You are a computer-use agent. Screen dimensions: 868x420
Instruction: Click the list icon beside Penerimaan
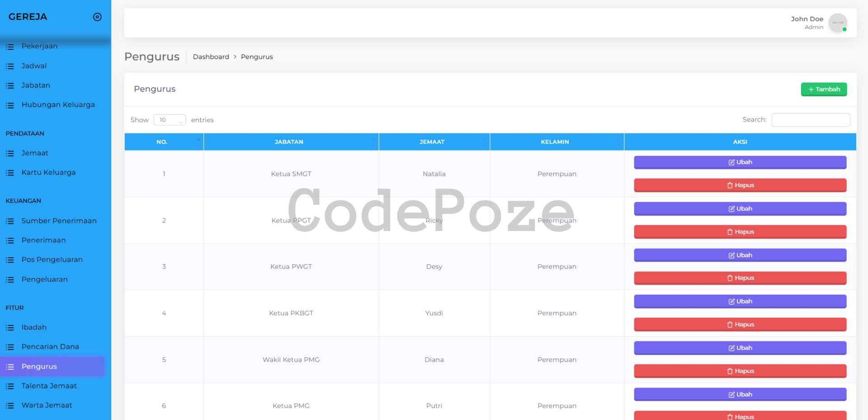click(10, 241)
